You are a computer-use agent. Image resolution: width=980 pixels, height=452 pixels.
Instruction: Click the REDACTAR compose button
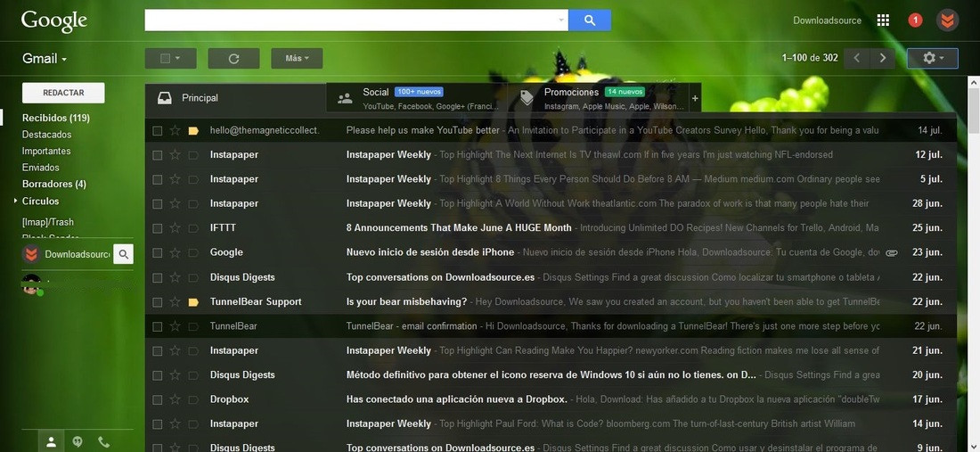(x=63, y=93)
